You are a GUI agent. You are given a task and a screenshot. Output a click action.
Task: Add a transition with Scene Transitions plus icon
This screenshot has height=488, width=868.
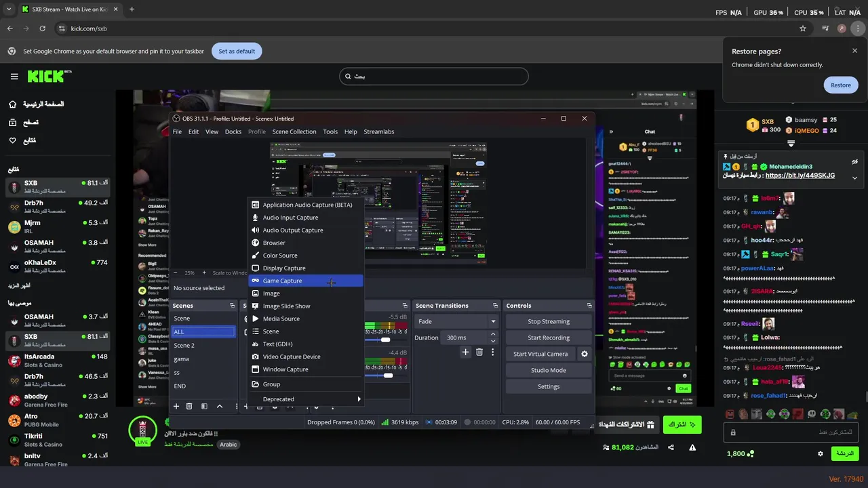click(465, 352)
